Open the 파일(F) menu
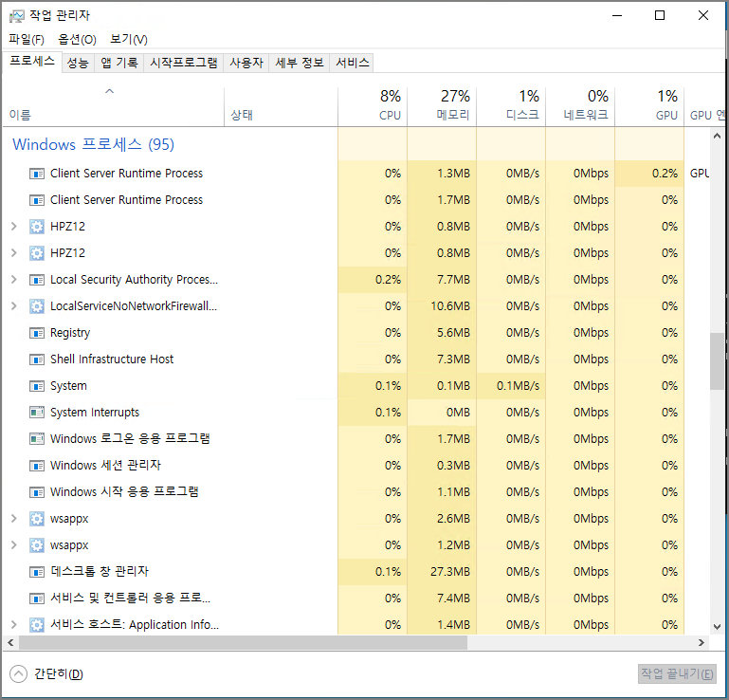 click(x=27, y=40)
